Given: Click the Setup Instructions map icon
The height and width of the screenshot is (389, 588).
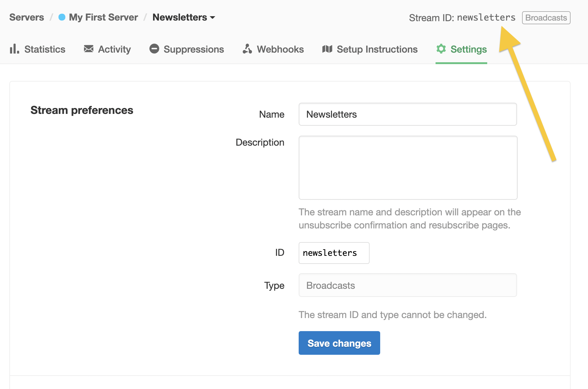Looking at the screenshot, I should click(x=327, y=49).
